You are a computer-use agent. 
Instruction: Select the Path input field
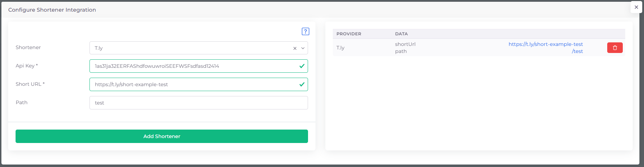[198, 103]
